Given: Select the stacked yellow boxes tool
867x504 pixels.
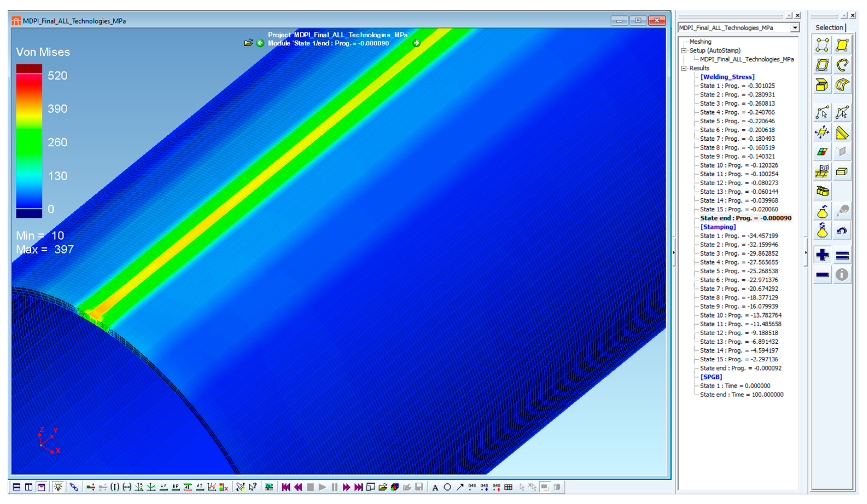Looking at the screenshot, I should click(822, 191).
